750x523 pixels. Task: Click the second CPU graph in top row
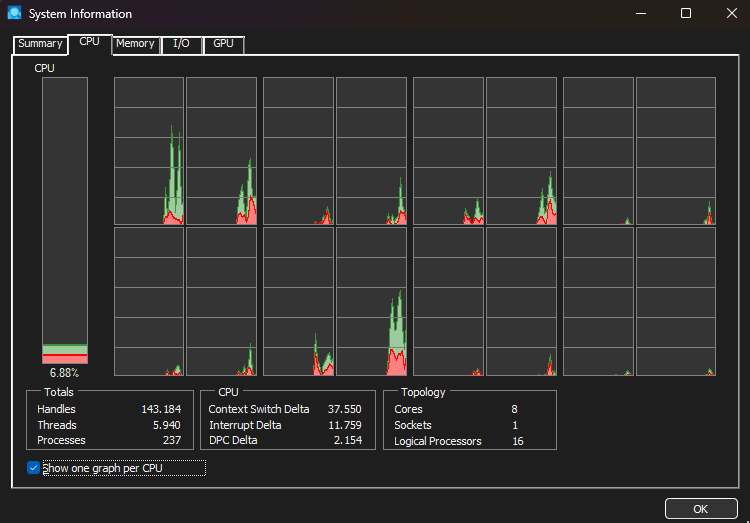221,151
